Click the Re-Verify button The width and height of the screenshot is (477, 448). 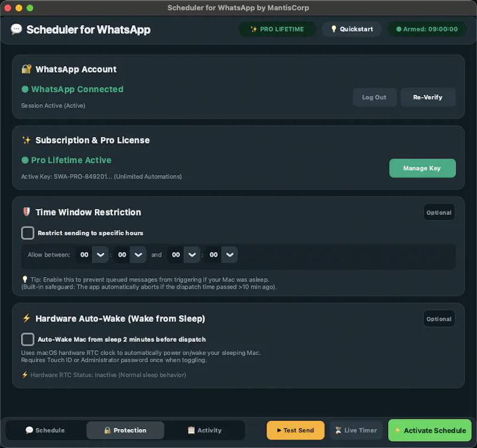point(428,97)
